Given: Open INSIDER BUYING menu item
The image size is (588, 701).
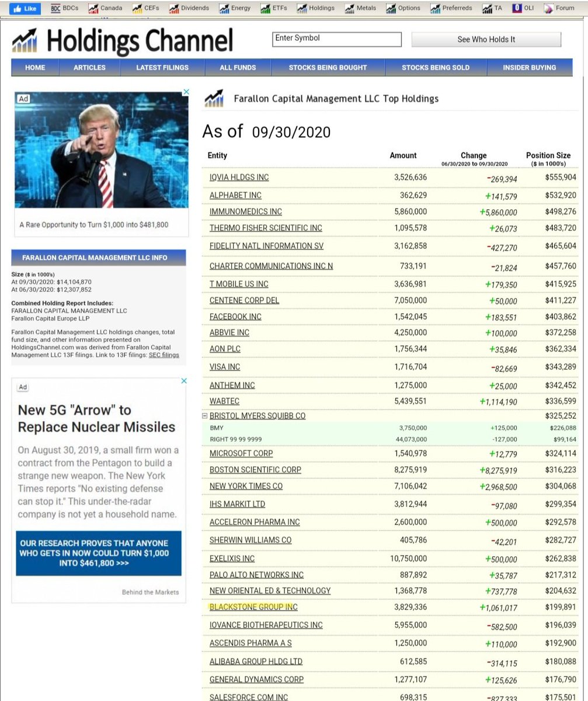Looking at the screenshot, I should (x=530, y=68).
